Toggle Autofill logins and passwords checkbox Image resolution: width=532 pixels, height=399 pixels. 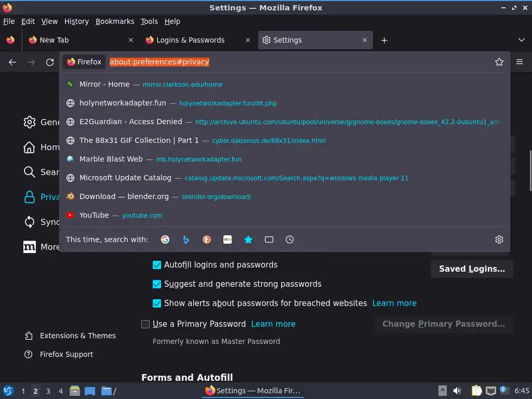[157, 265]
